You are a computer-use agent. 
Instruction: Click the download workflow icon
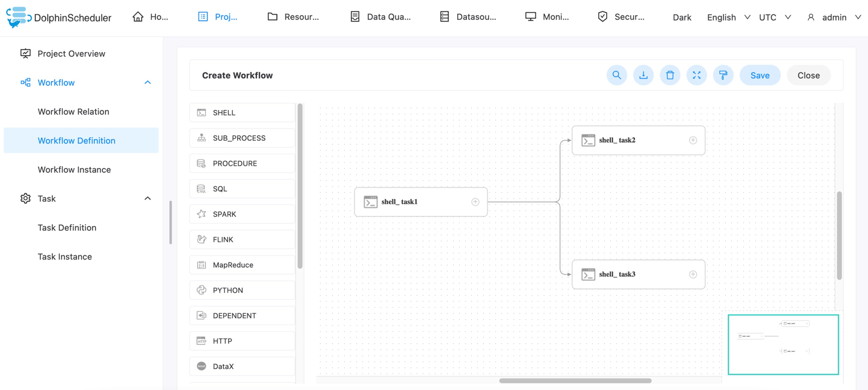coord(643,75)
